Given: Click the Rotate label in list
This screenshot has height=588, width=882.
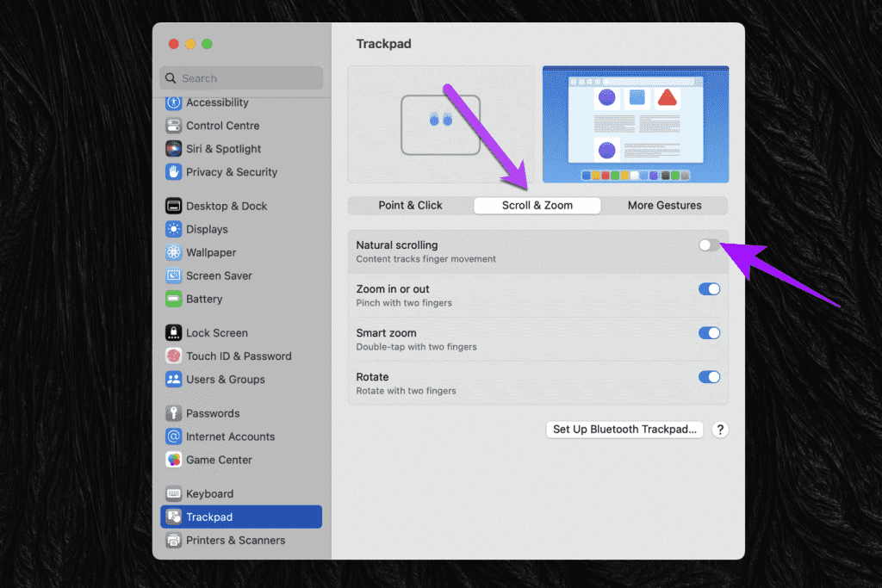Looking at the screenshot, I should coord(372,376).
